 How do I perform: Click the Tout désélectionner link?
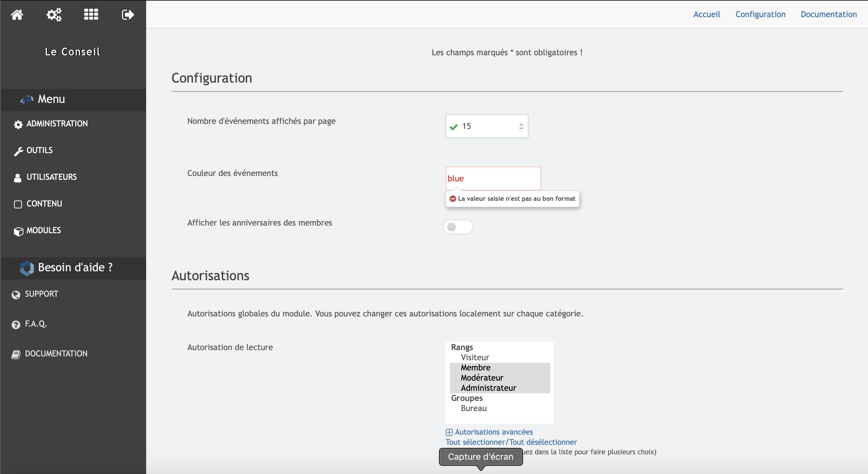click(543, 442)
